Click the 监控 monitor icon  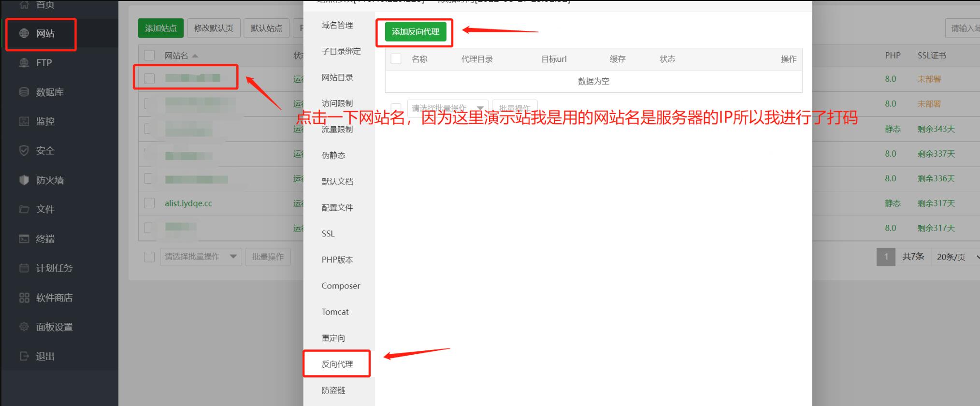point(24,121)
